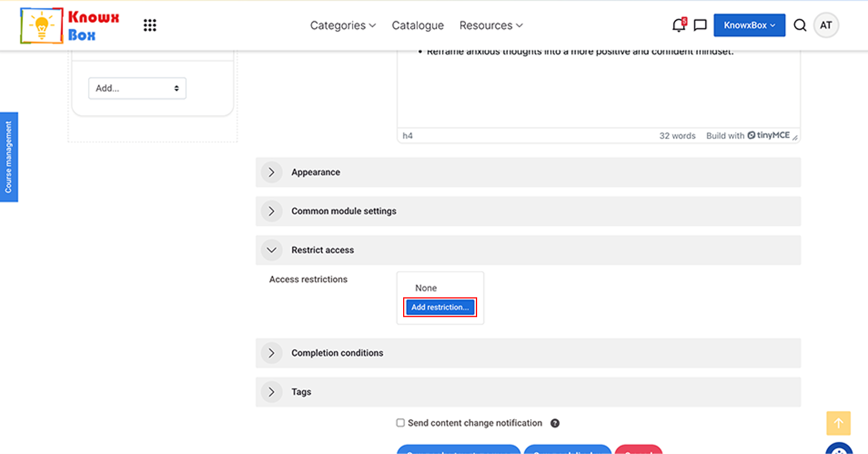Open the Catalogue page

[418, 25]
